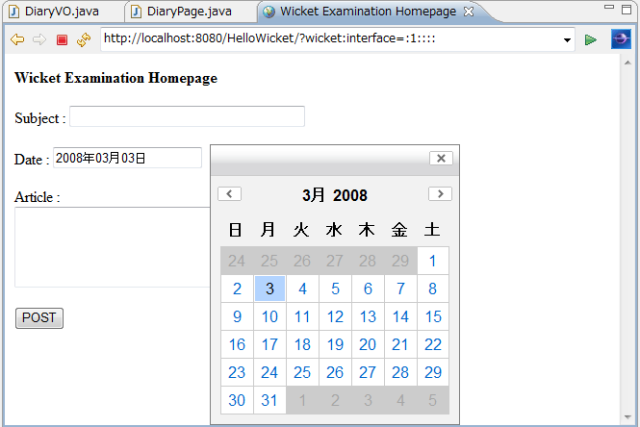Viewport: 640px width, 427px height.
Task: Click the page scrollbar down arrow
Action: coord(628,417)
